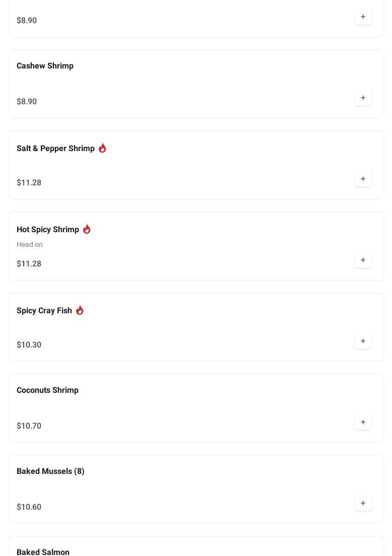
Task: Open the Spicy Cray Fish item name
Action: [44, 311]
